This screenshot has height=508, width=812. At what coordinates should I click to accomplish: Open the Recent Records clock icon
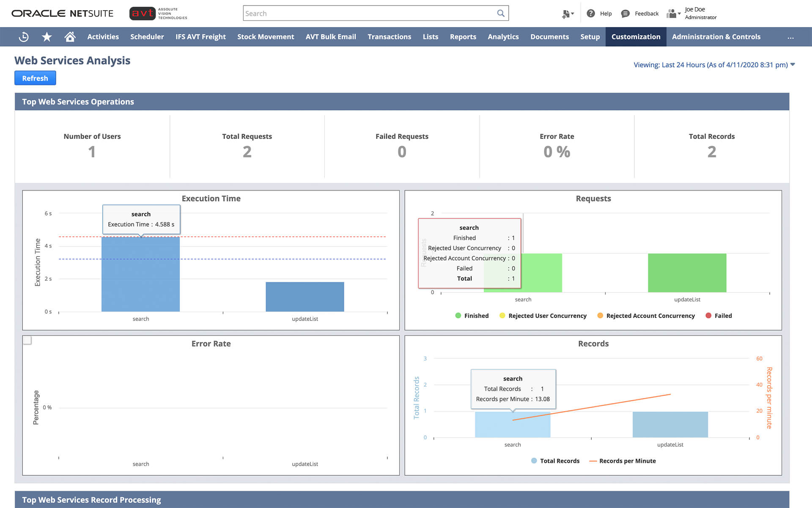(x=24, y=37)
